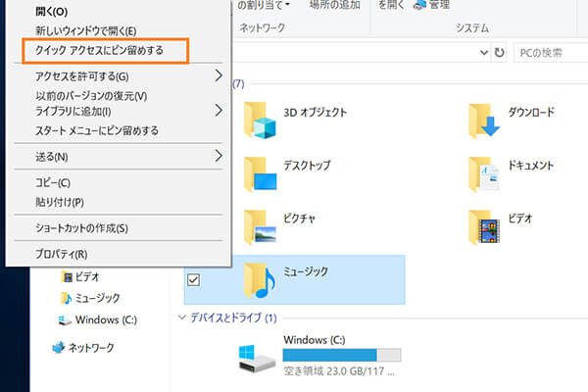Click the ピクチャ folder name text

coord(299,219)
